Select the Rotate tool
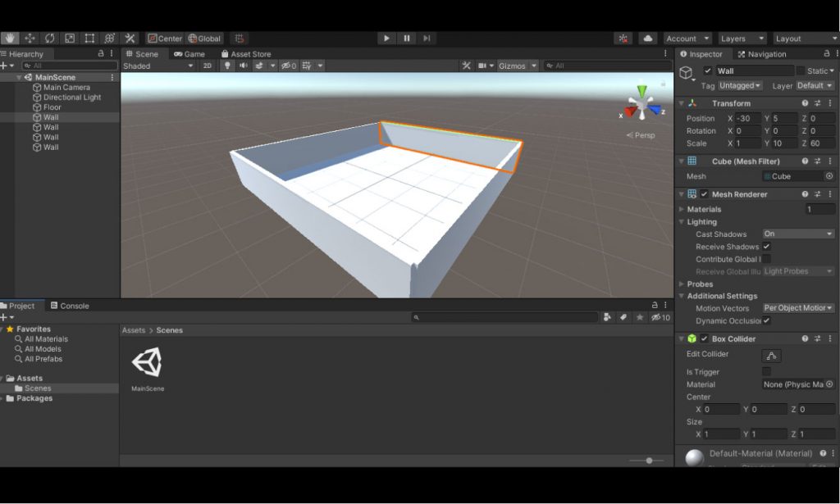This screenshot has width=840, height=504. pyautogui.click(x=48, y=38)
